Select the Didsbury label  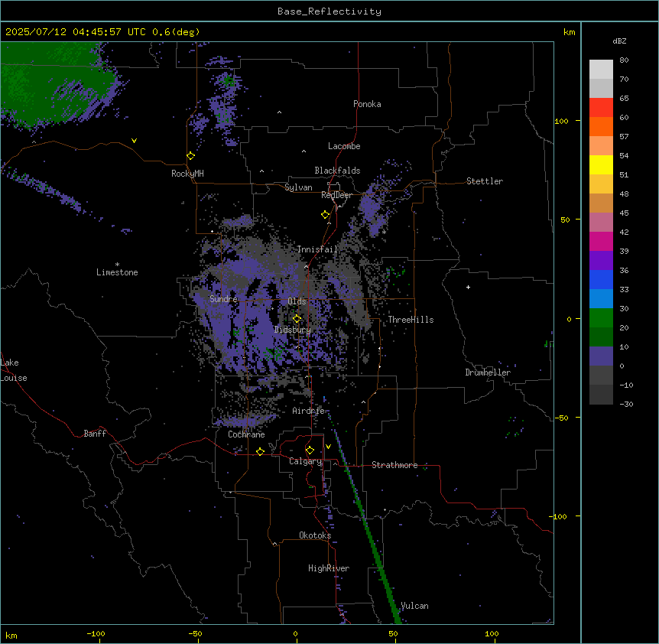tap(293, 330)
